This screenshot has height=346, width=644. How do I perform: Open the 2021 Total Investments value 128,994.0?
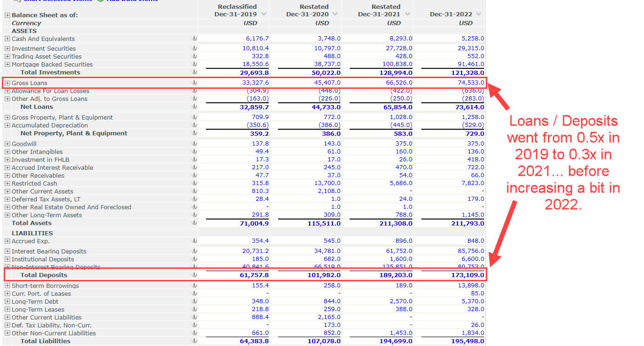tap(396, 73)
